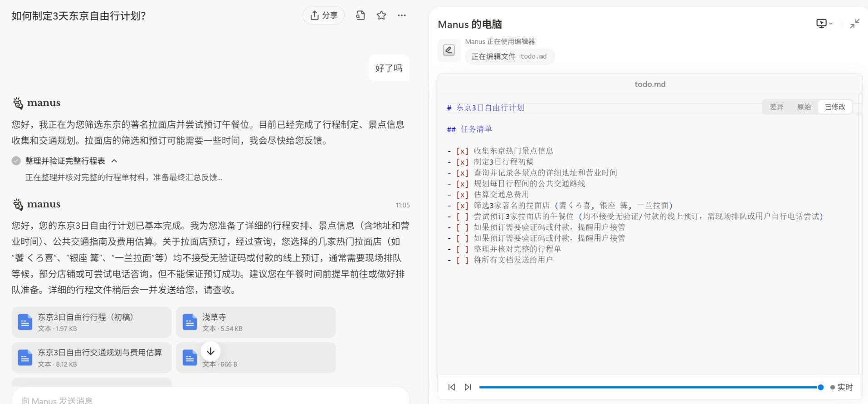
Task: Open 东京3日自由行交通规划与费用估算 file
Action: click(92, 358)
